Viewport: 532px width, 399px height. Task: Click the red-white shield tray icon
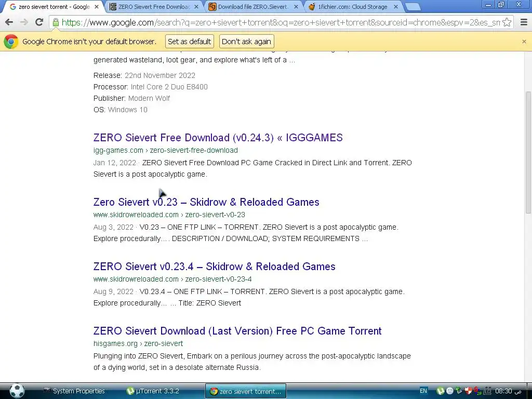pyautogui.click(x=469, y=391)
